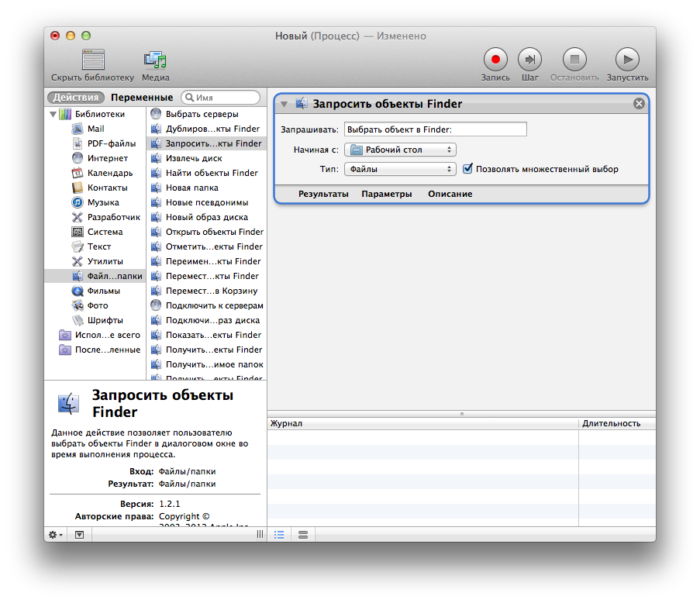This screenshot has width=700, height=603.
Task: Select Найти объекты Finder action
Action: (x=211, y=173)
